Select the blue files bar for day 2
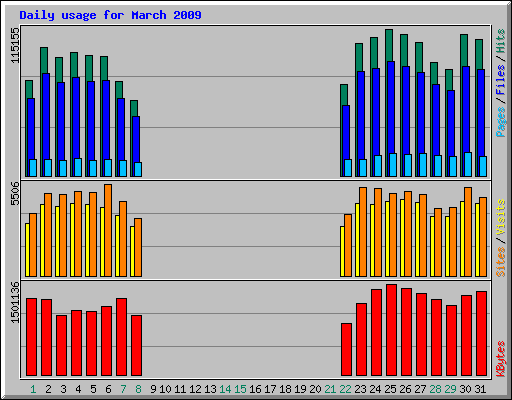This screenshot has height=400, width=512. click(46, 117)
